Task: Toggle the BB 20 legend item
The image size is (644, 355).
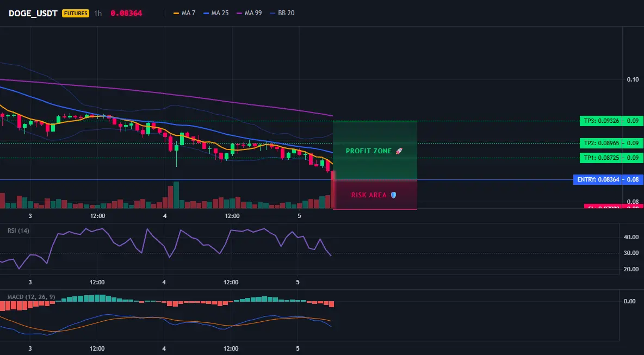Action: coord(282,13)
